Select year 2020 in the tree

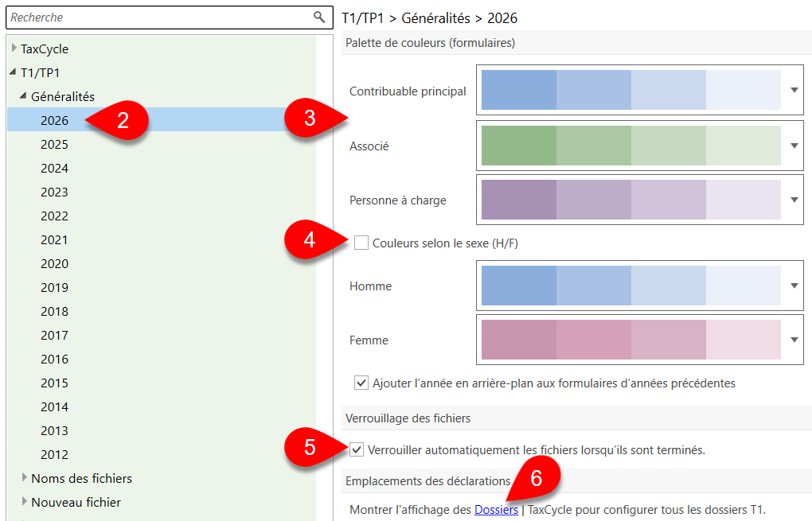point(54,263)
